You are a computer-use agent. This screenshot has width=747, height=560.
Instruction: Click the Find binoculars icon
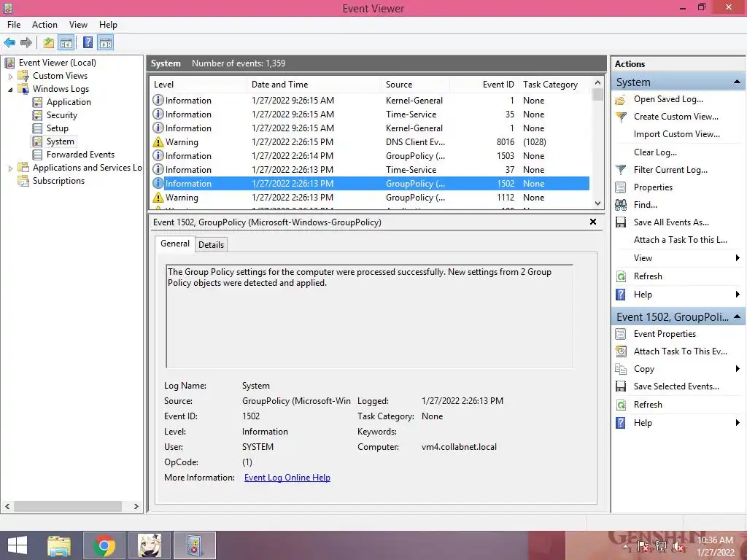621,205
